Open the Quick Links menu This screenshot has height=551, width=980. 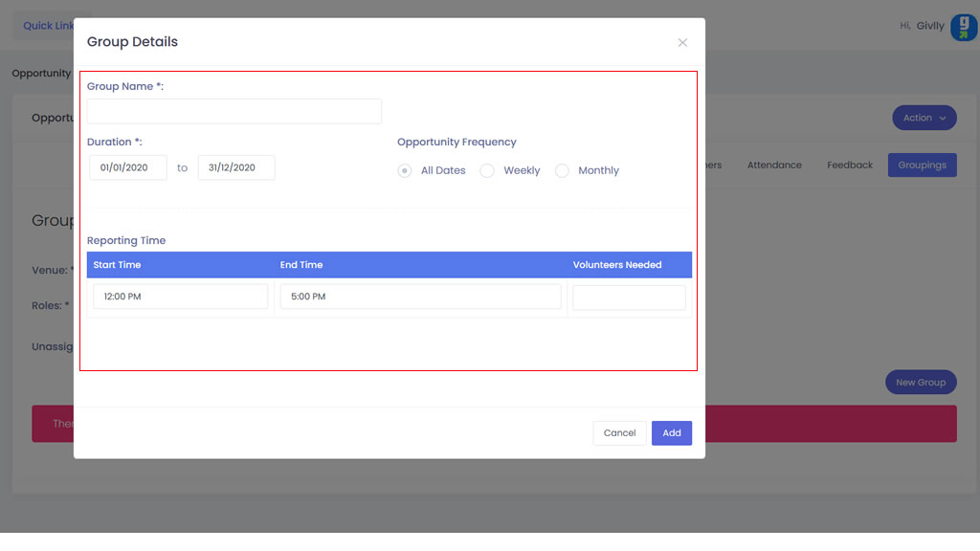(x=48, y=26)
